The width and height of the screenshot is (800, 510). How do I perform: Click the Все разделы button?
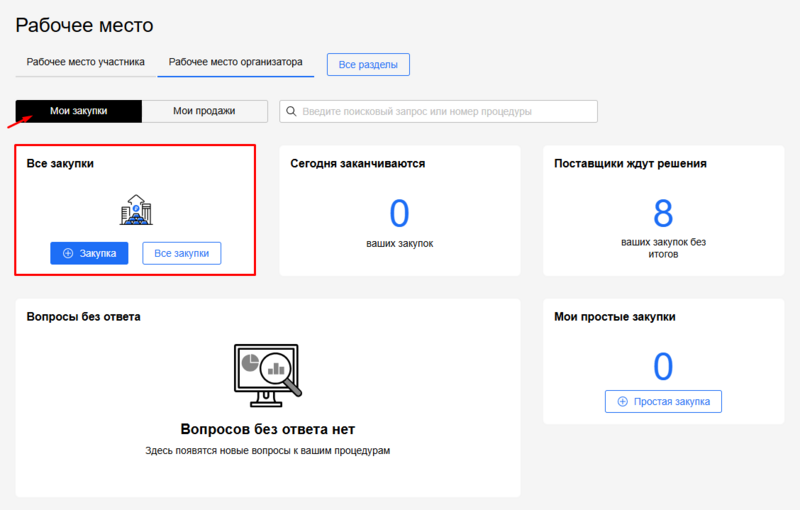point(368,65)
